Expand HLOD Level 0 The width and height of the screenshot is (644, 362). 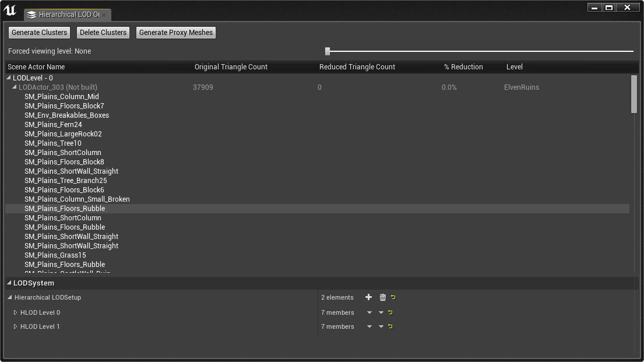coord(15,312)
